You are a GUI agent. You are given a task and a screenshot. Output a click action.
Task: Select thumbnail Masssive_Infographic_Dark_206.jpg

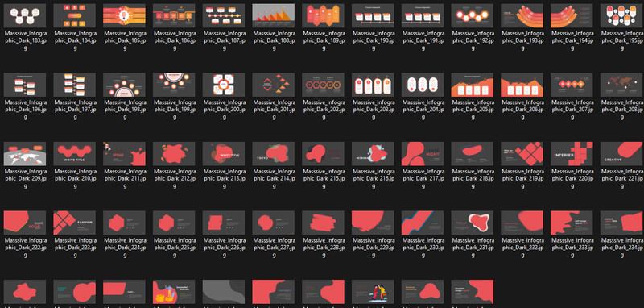coord(522,85)
